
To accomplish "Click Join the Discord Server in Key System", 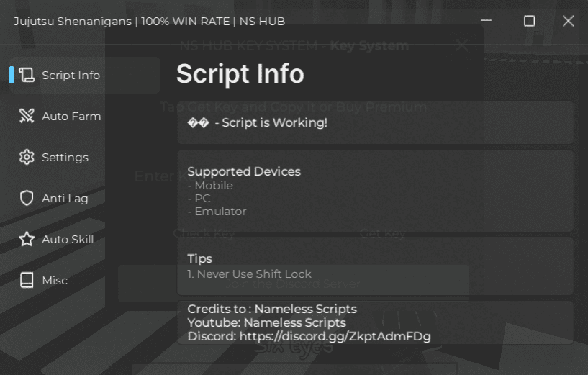I will click(293, 284).
